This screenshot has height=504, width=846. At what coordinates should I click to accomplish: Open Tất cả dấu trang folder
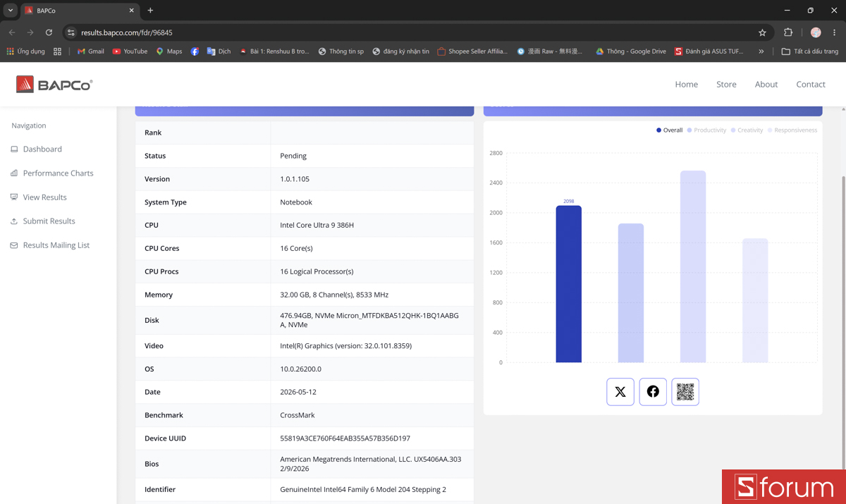coord(810,51)
